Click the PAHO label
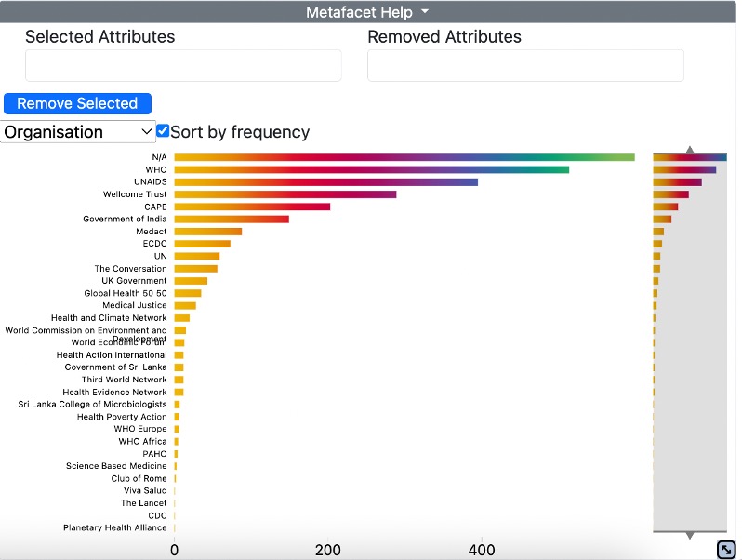742x560 pixels. [x=154, y=454]
